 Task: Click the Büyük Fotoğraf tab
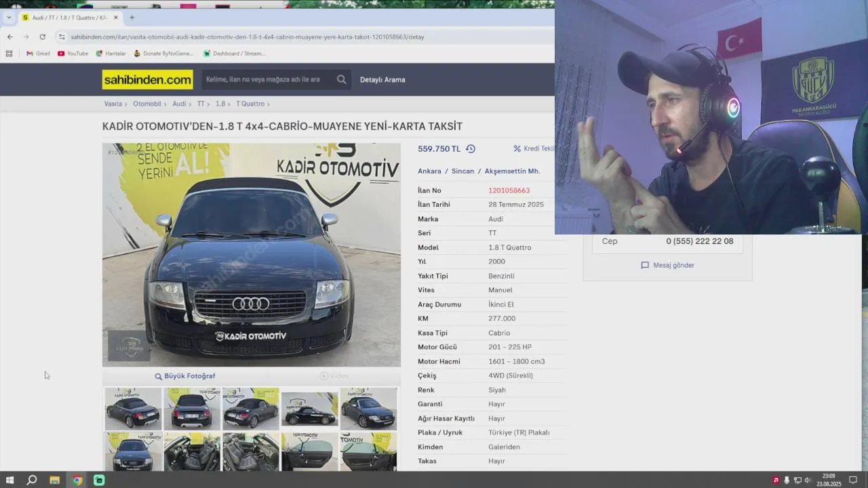184,375
